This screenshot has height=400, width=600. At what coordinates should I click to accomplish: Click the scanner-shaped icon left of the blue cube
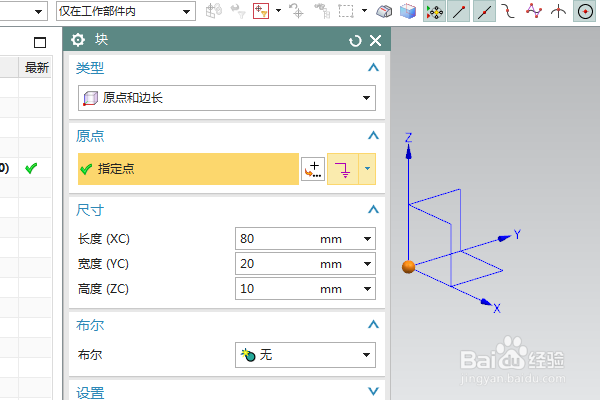pyautogui.click(x=384, y=11)
